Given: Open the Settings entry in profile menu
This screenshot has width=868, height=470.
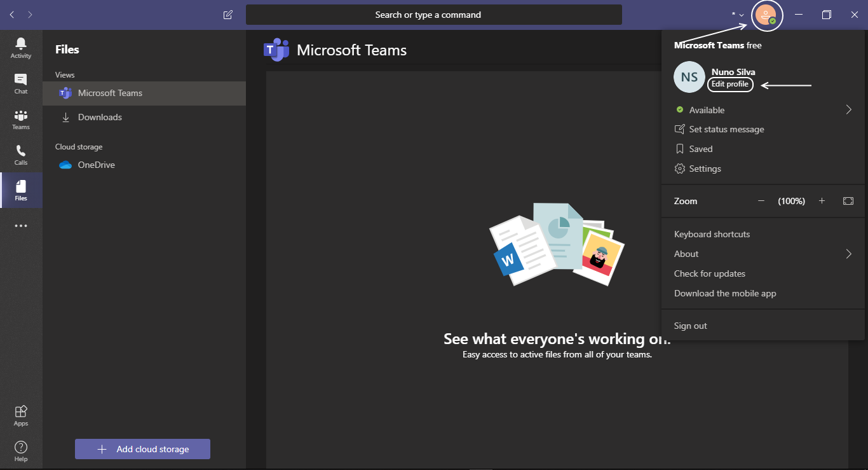Looking at the screenshot, I should pyautogui.click(x=705, y=168).
